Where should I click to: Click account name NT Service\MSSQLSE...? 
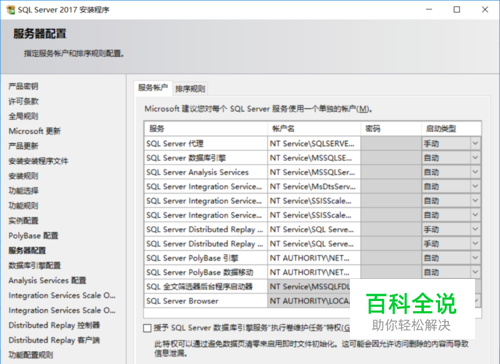[314, 158]
